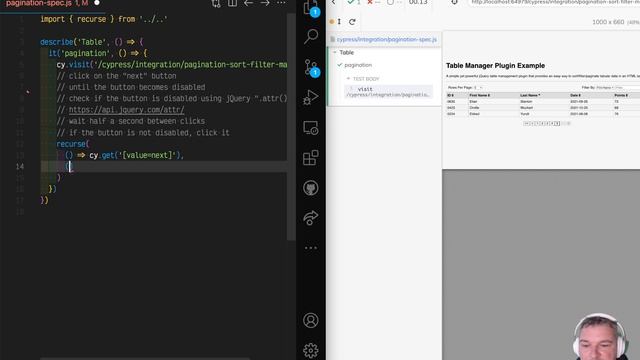This screenshot has width=640, height=360.
Task: Open the Accounts icon in activity bar
Action: click(311, 320)
